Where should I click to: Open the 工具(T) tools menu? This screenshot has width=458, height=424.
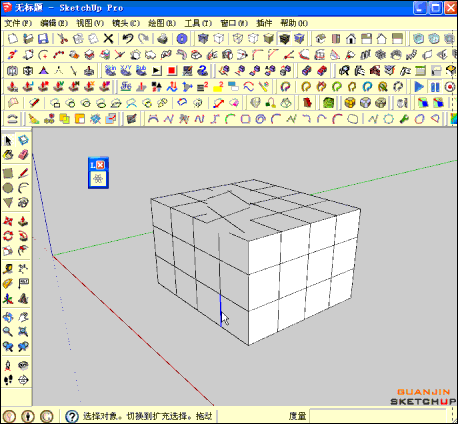[x=198, y=23]
